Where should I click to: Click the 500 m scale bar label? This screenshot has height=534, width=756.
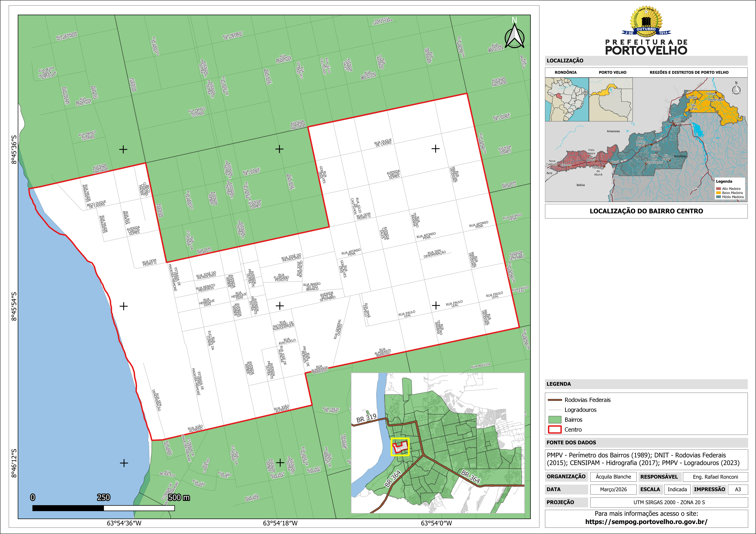[x=179, y=497]
